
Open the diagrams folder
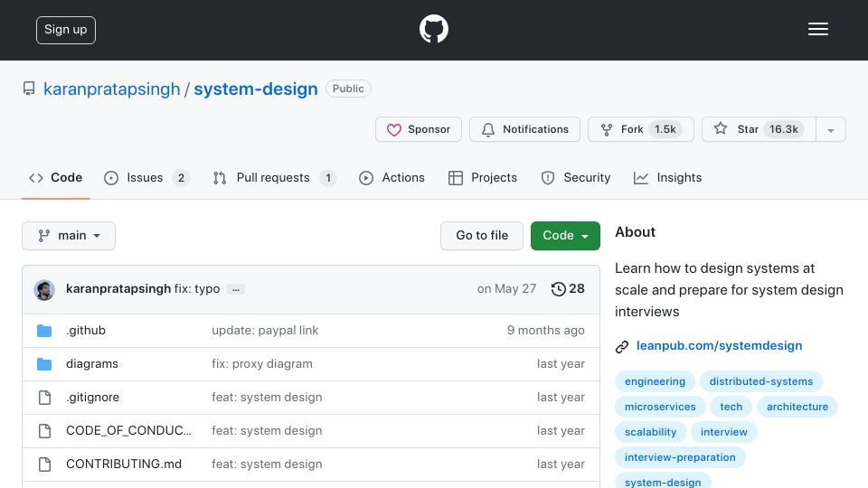[92, 364]
